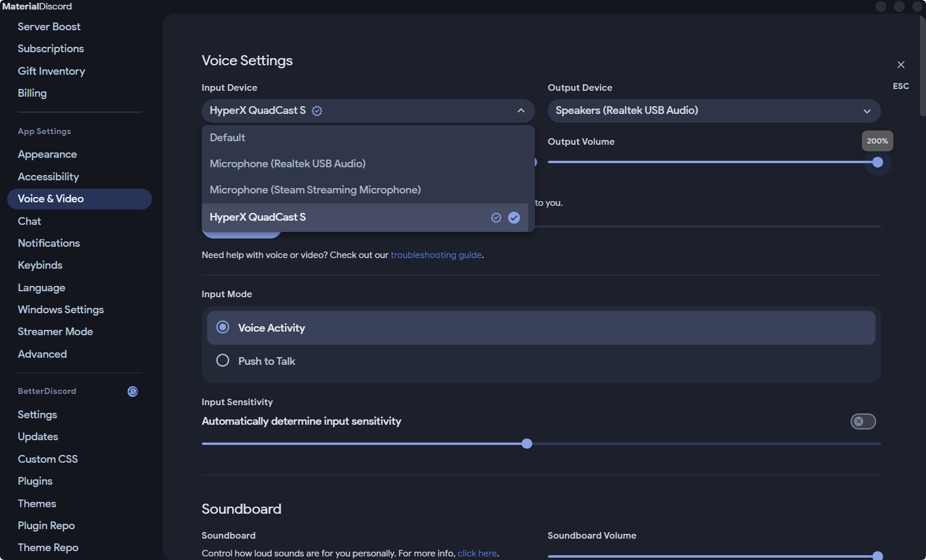Choose Microphone (Realtek USB Audio) option

[x=365, y=164]
